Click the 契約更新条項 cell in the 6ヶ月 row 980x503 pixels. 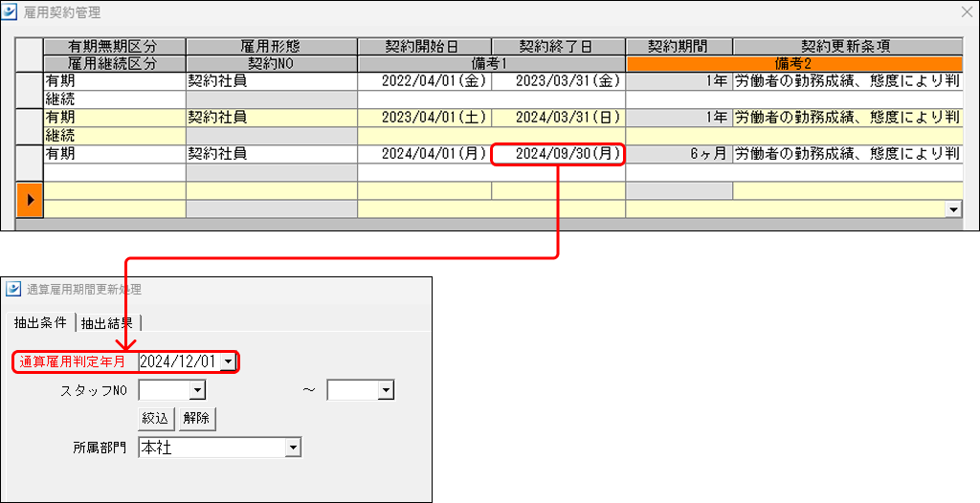click(848, 154)
